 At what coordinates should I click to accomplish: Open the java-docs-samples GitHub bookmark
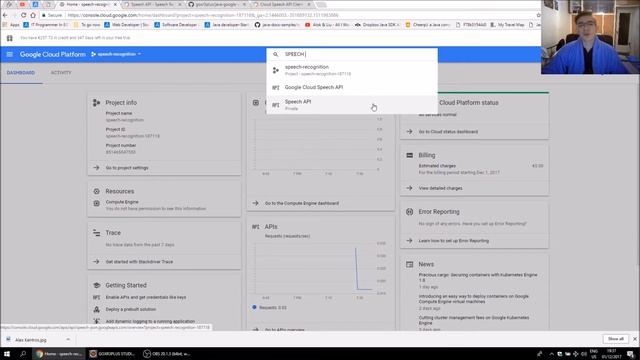[277, 25]
